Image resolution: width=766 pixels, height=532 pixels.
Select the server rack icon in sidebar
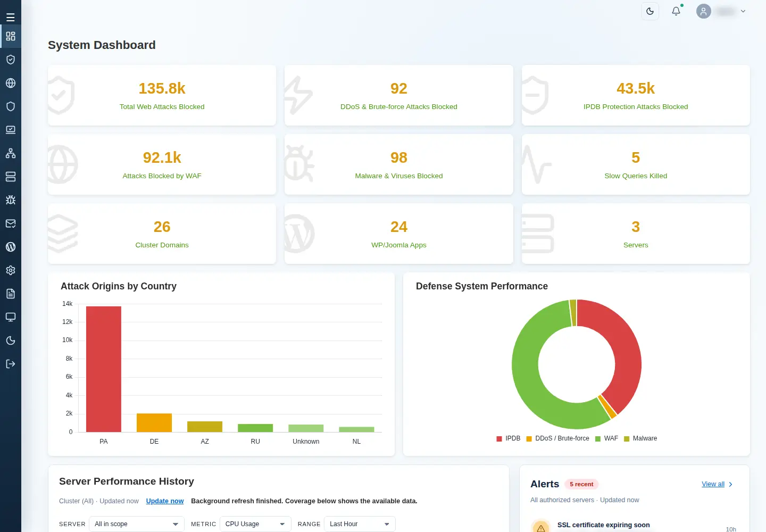pyautogui.click(x=11, y=177)
